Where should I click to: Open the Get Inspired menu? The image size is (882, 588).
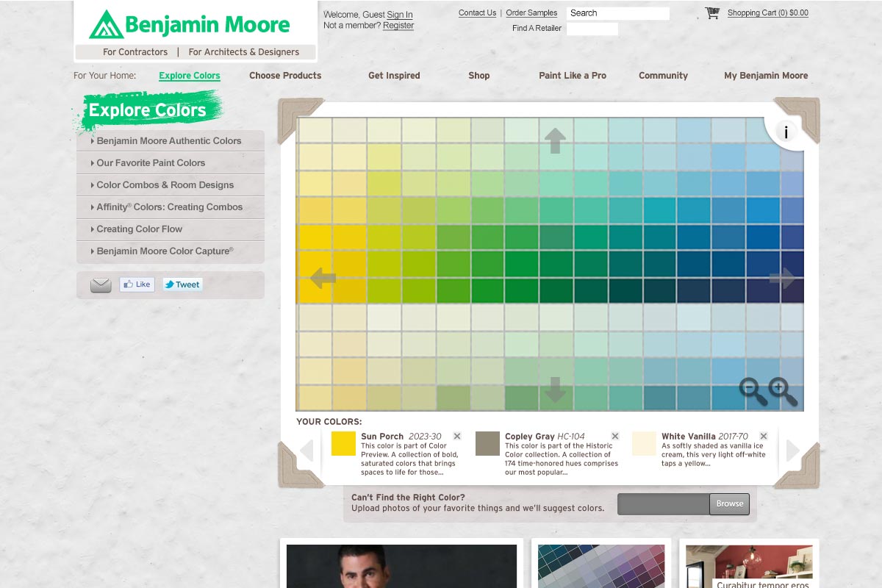394,76
